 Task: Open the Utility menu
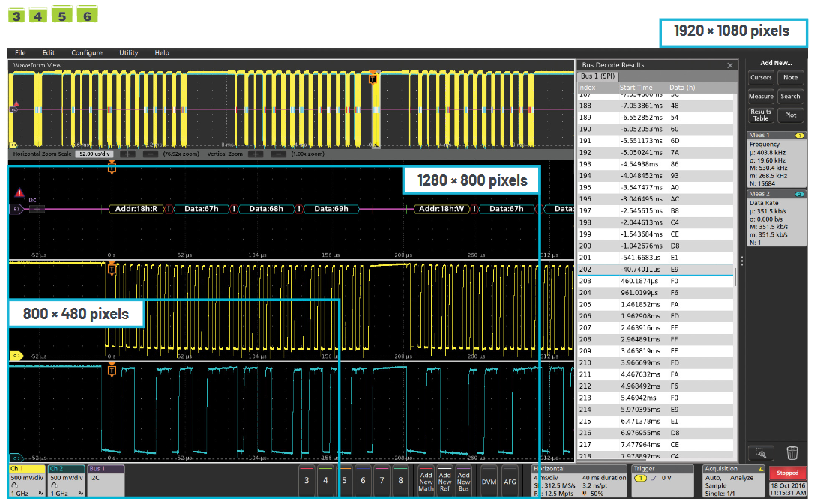[127, 52]
